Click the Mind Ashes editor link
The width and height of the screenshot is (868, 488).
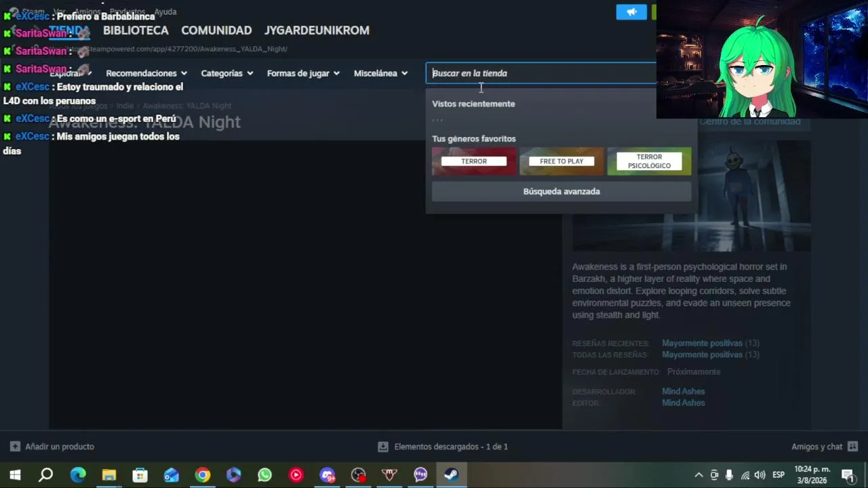coord(684,403)
